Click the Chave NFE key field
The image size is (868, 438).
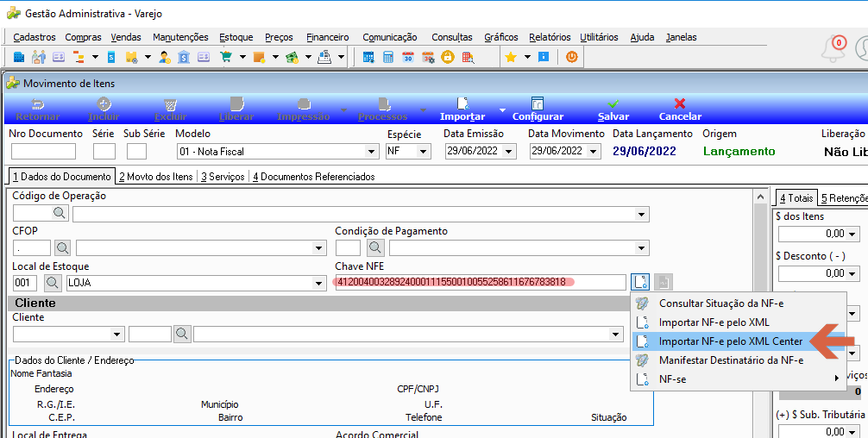point(481,282)
